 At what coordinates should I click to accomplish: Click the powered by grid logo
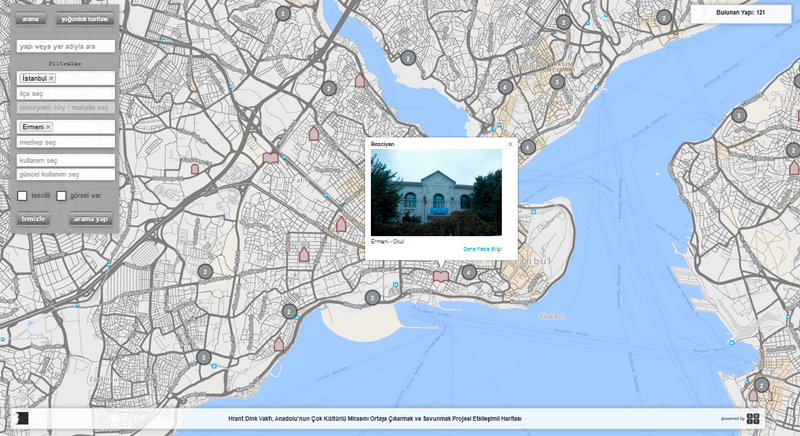click(x=753, y=419)
